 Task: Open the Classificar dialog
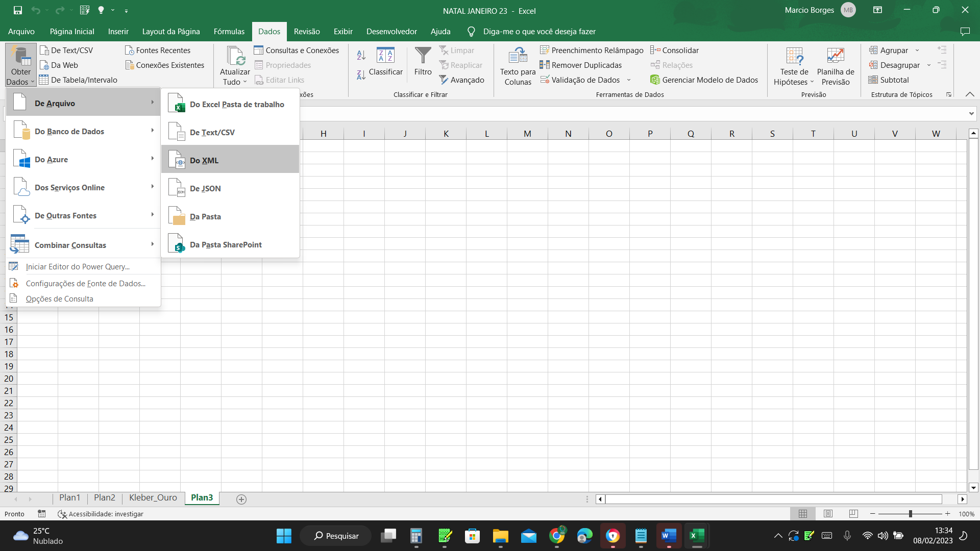385,61
